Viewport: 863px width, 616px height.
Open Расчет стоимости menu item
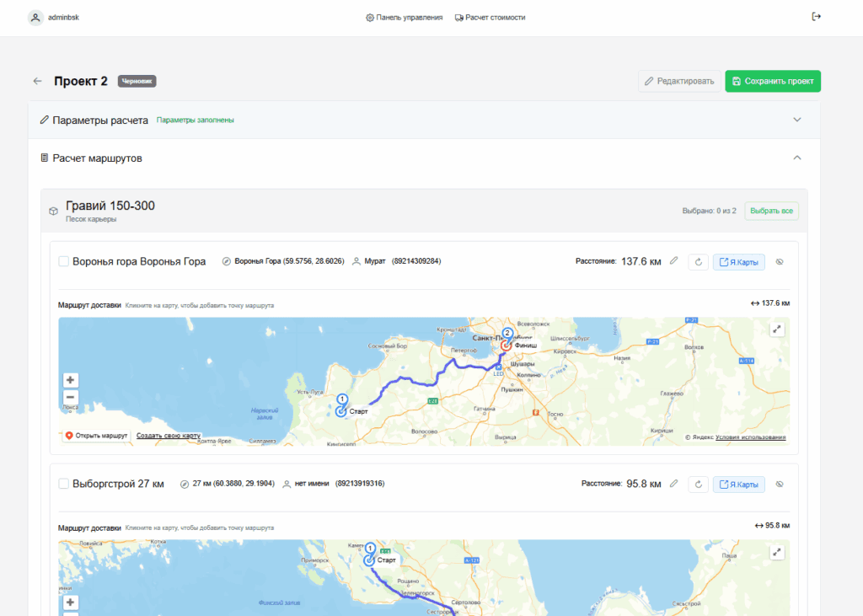(490, 18)
